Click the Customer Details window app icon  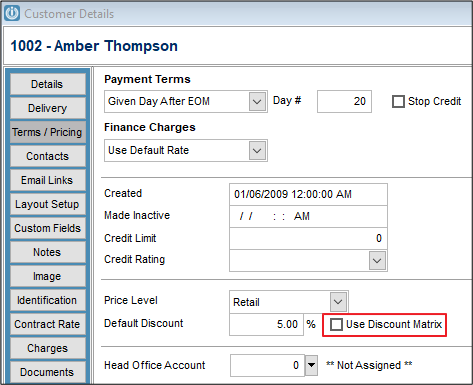(x=12, y=14)
